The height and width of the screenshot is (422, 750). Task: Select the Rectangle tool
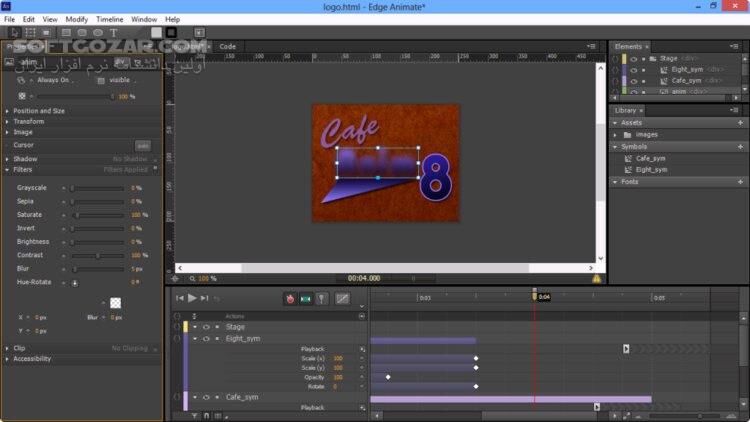66,33
